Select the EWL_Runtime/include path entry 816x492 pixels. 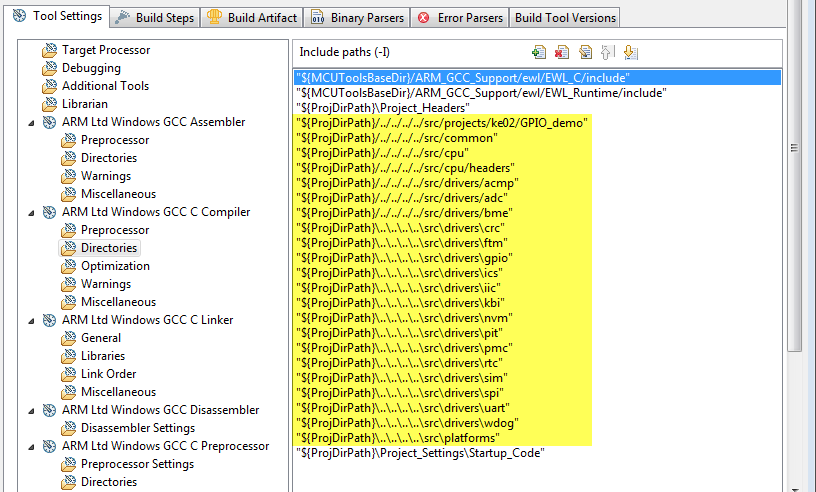click(481, 93)
